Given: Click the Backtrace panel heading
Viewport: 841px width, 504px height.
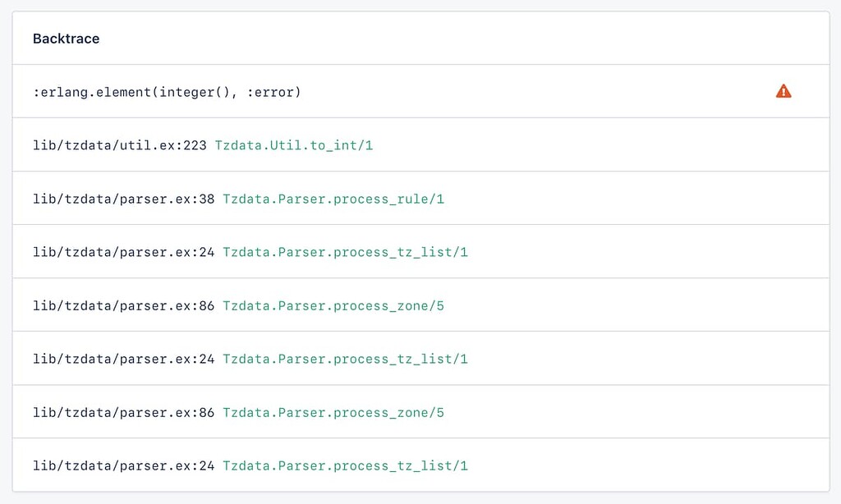Looking at the screenshot, I should click(66, 39).
